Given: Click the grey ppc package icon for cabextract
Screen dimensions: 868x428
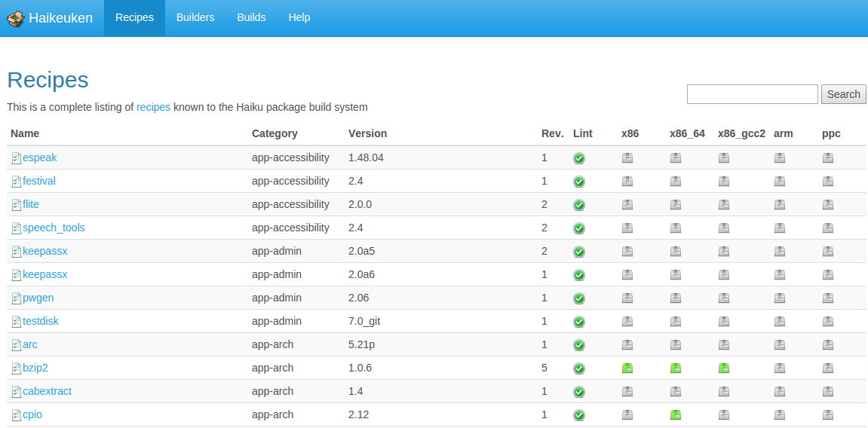Looking at the screenshot, I should (x=827, y=392).
